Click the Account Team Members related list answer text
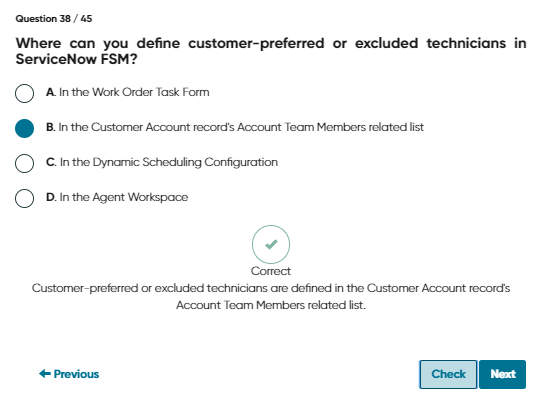Screen dimensions: 535x394 coord(241,127)
